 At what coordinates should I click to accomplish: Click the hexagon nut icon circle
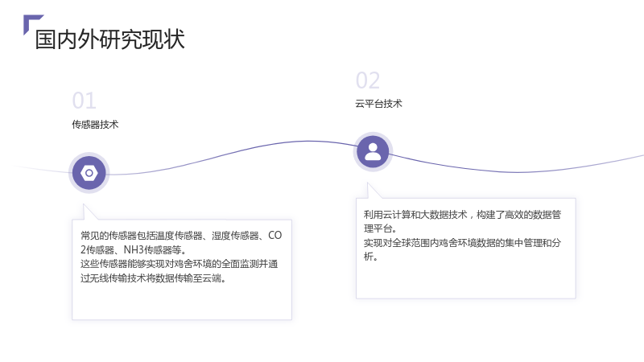click(89, 173)
